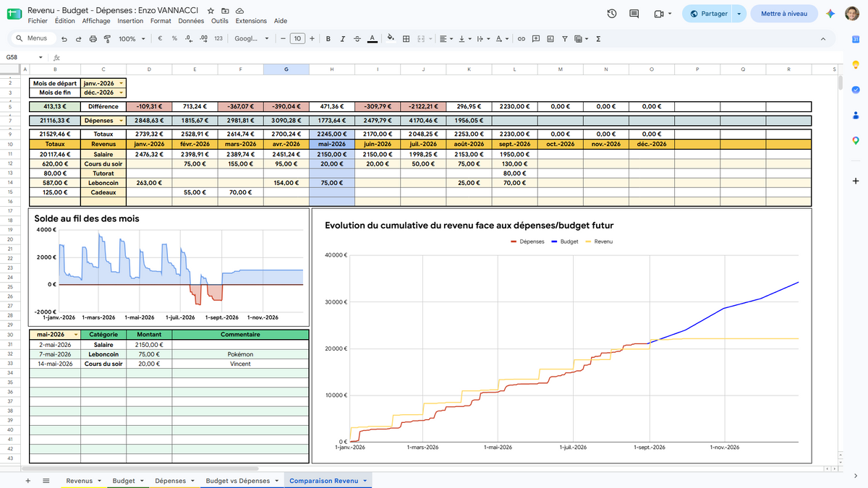Select the Leboncoin revenue row label
The width and height of the screenshot is (868, 488).
[x=103, y=184]
